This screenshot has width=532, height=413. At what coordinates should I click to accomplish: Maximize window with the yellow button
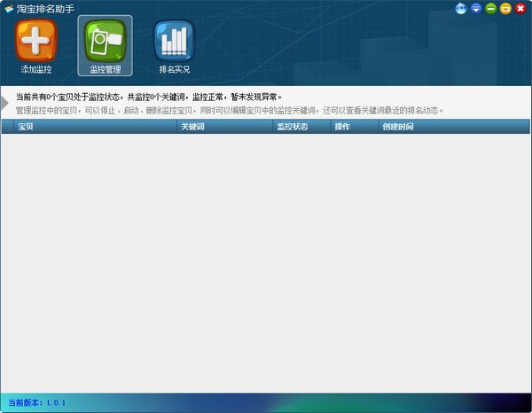pos(505,9)
